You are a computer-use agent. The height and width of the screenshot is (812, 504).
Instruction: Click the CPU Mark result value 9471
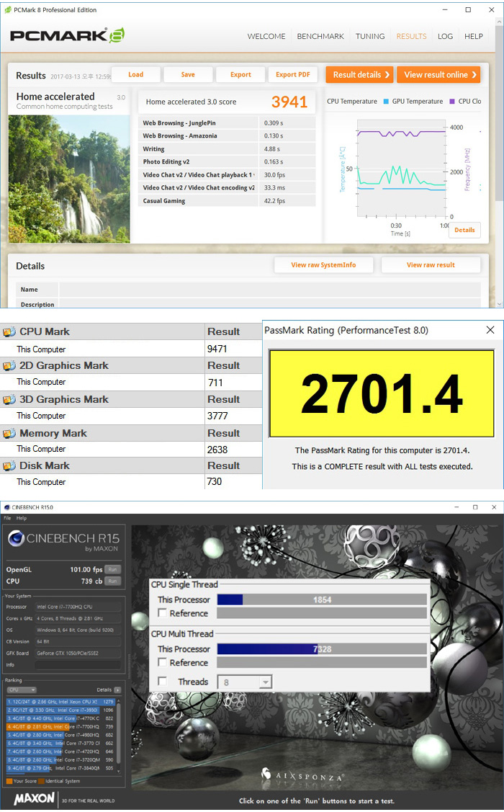pyautogui.click(x=217, y=349)
